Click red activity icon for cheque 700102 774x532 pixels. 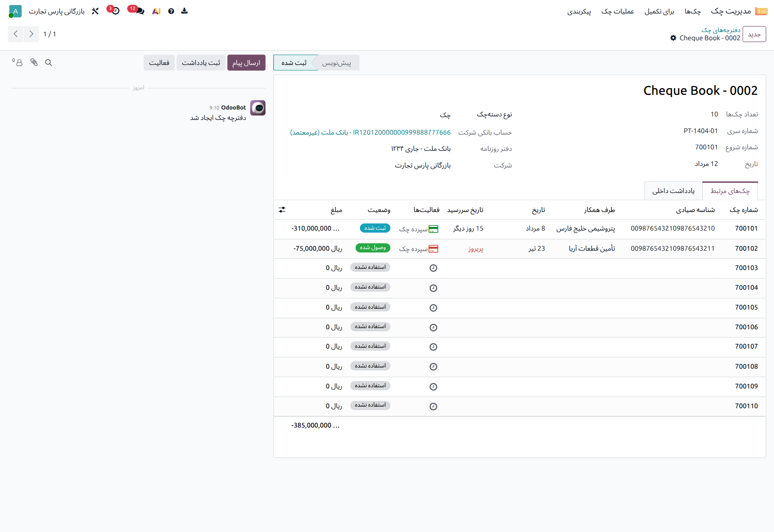pos(433,249)
